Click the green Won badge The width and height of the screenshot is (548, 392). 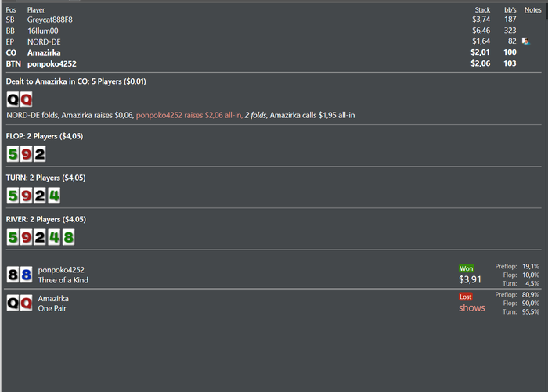pos(467,268)
